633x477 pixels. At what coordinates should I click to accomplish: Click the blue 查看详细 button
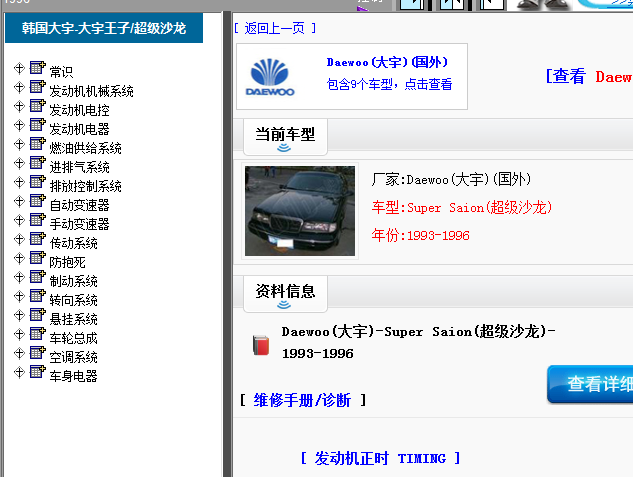590,384
